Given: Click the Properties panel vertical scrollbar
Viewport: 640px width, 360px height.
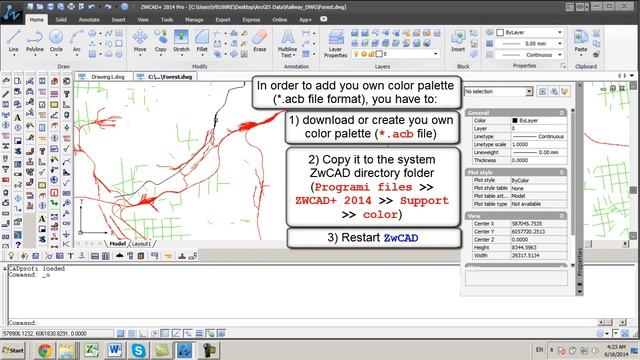Looking at the screenshot, I should coord(573,188).
